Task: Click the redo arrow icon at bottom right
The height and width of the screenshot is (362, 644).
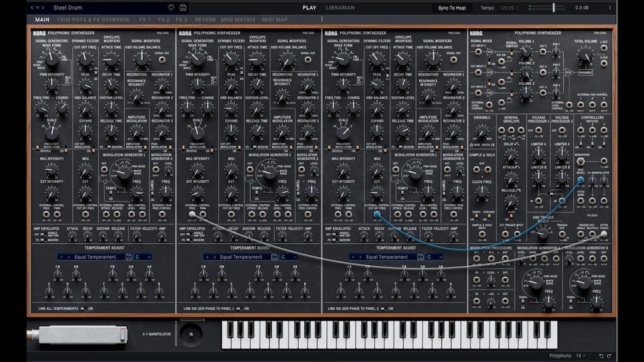Action: pos(609,355)
